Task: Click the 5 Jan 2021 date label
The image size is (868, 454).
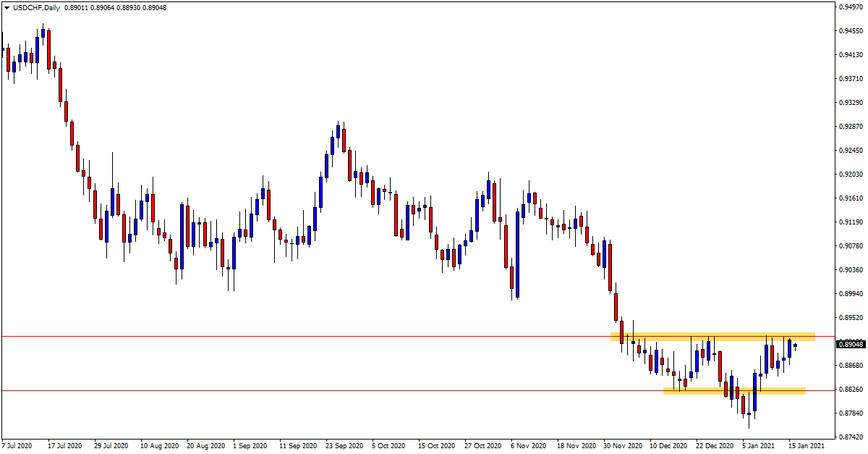Action: (x=759, y=447)
